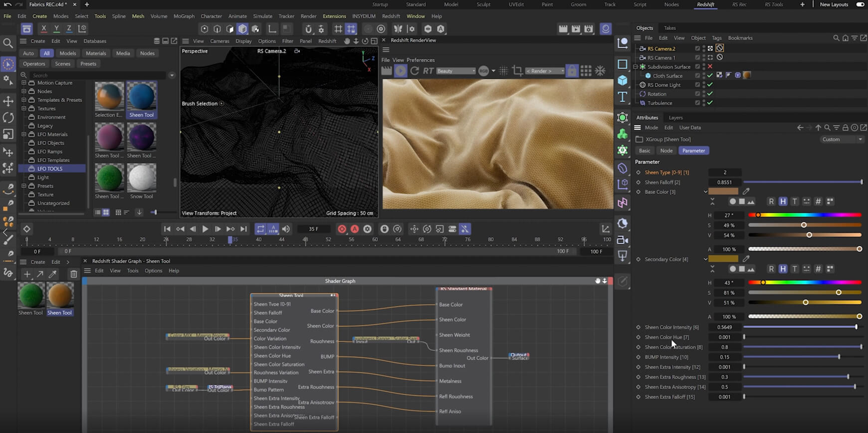868x433 pixels.
Task: Add a Text spline object
Action: (623, 97)
